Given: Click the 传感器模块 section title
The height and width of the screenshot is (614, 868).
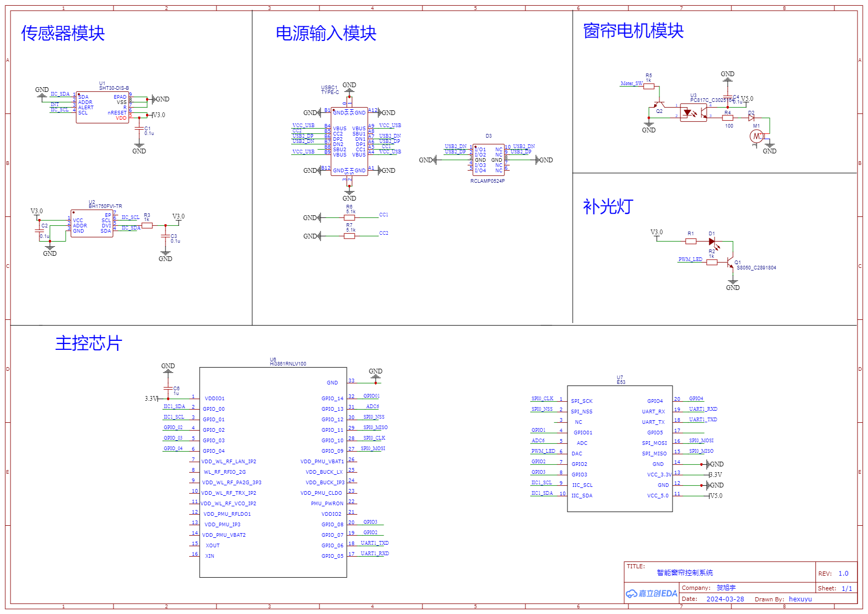Looking at the screenshot, I should pos(63,33).
